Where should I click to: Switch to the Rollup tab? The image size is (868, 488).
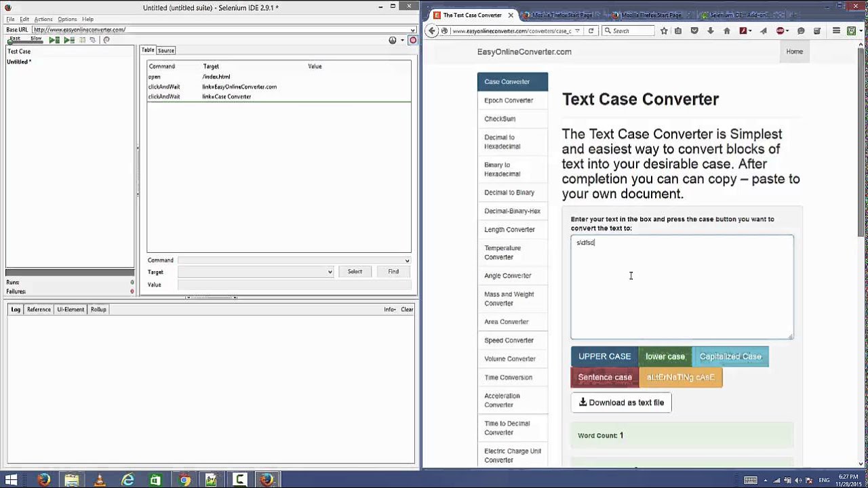pos(98,310)
